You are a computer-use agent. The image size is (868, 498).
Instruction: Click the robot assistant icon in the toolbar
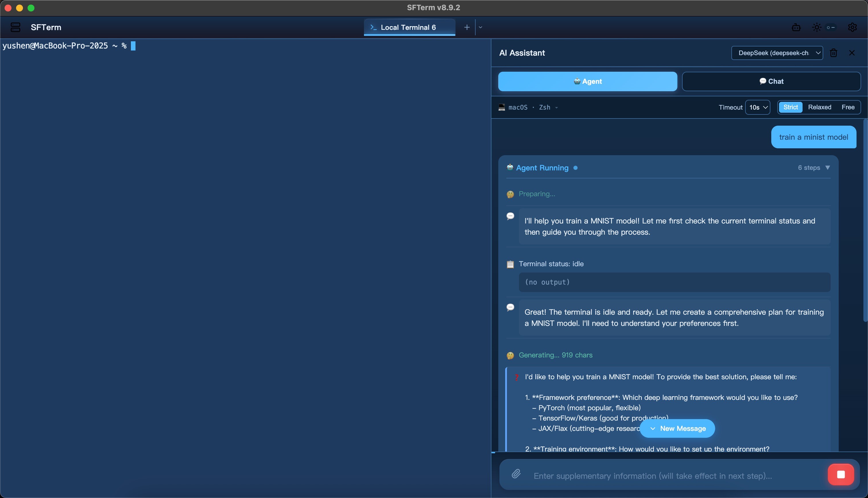click(x=796, y=27)
